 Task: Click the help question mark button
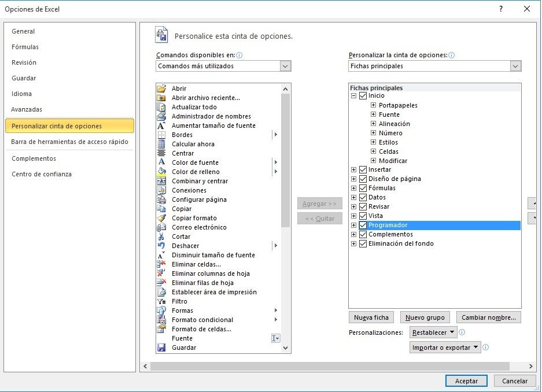[501, 9]
